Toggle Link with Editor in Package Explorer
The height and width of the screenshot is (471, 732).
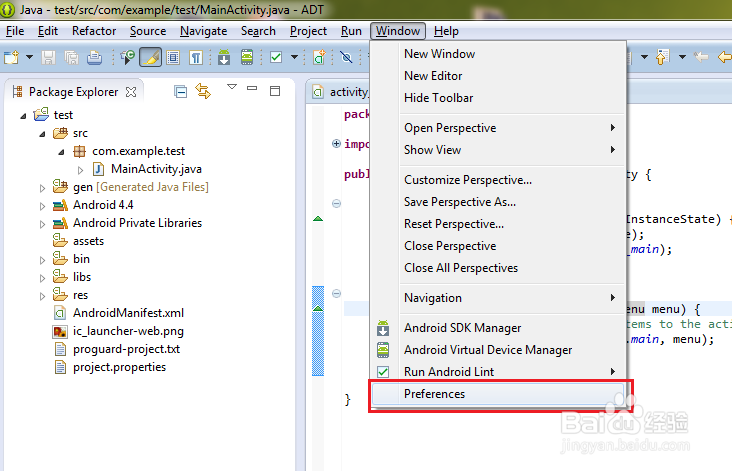tap(203, 91)
